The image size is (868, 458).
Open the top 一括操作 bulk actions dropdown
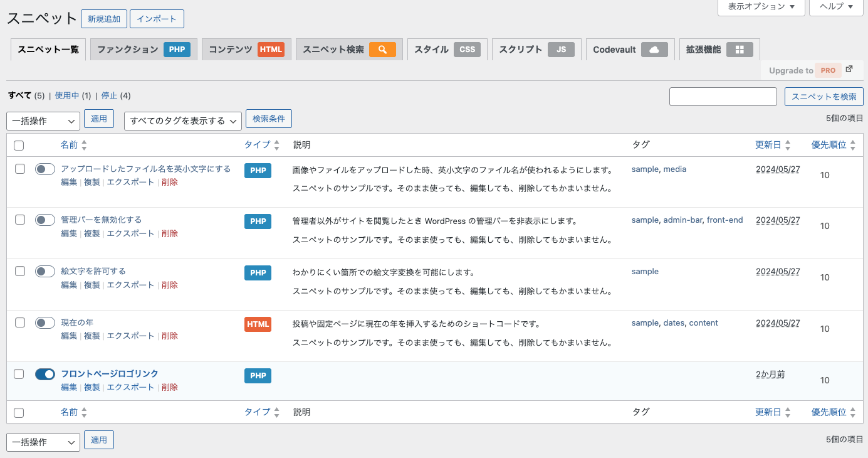click(x=43, y=121)
